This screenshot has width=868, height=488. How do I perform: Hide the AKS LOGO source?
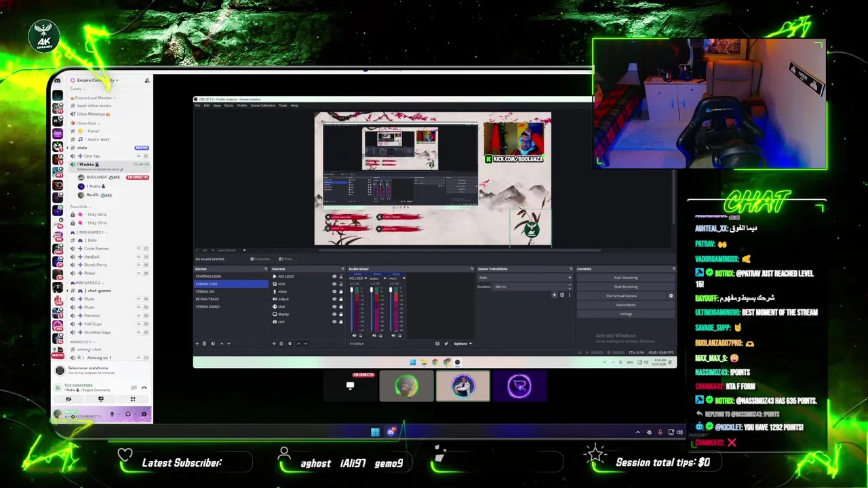334,277
